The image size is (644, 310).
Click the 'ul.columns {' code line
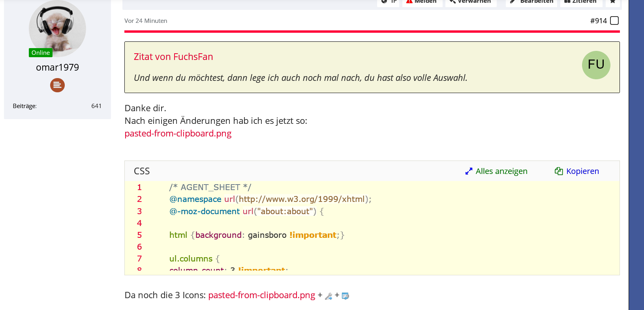195,259
